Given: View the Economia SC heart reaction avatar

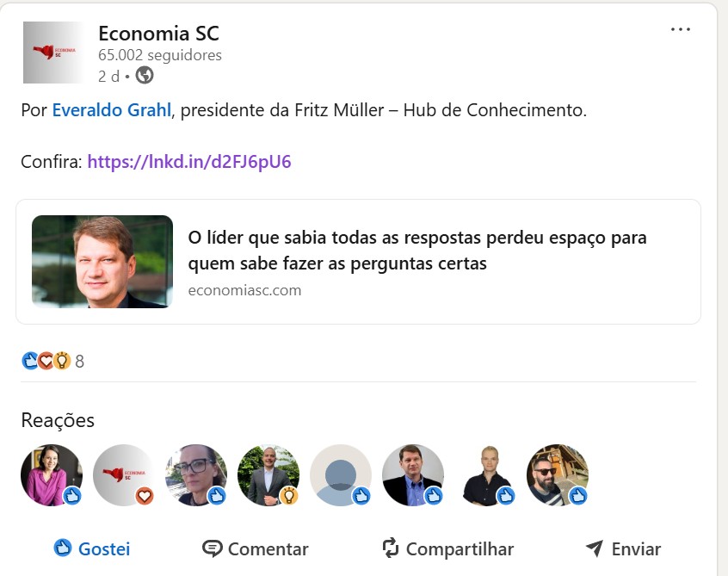Looking at the screenshot, I should pos(124,475).
